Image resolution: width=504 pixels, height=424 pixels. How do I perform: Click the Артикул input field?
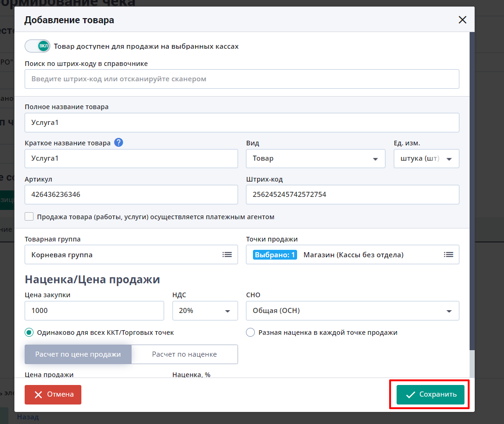pyautogui.click(x=131, y=195)
